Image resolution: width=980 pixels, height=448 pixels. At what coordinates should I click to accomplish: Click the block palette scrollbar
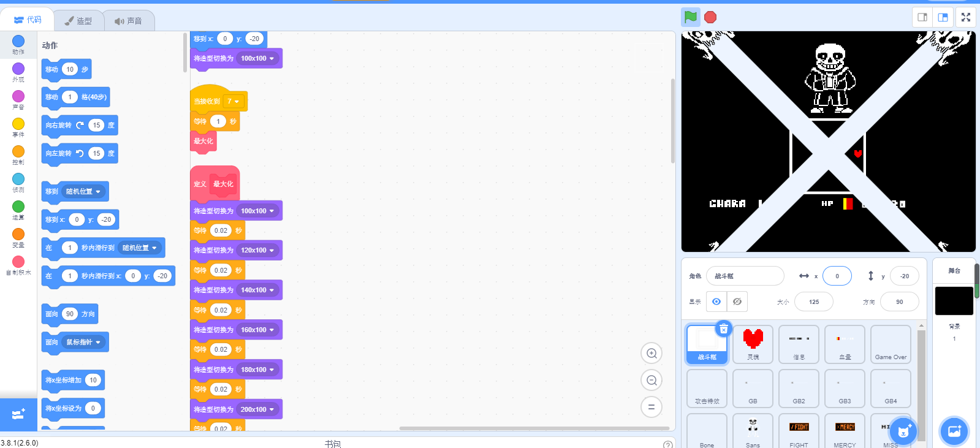(x=185, y=53)
